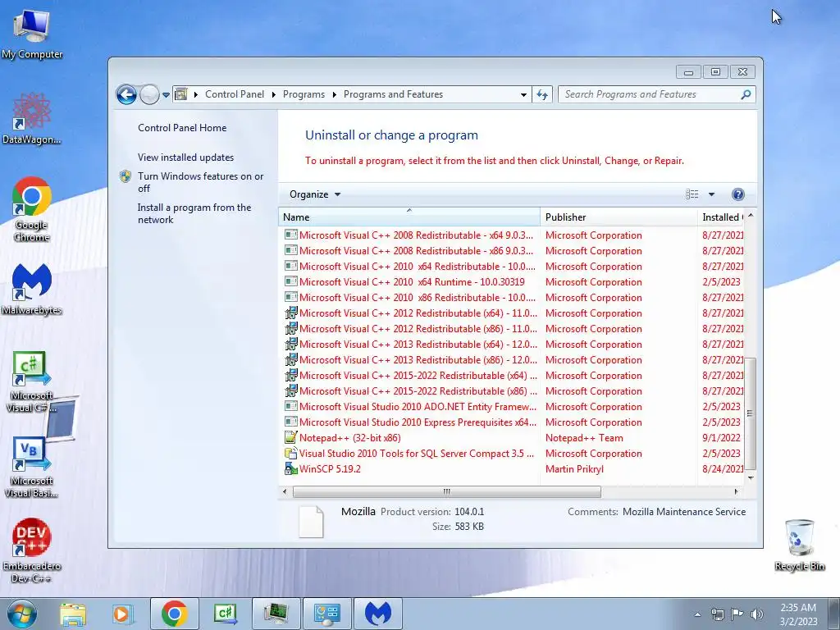Expand the arrow after Control Panel breadcrumb
The height and width of the screenshot is (630, 840).
point(274,95)
